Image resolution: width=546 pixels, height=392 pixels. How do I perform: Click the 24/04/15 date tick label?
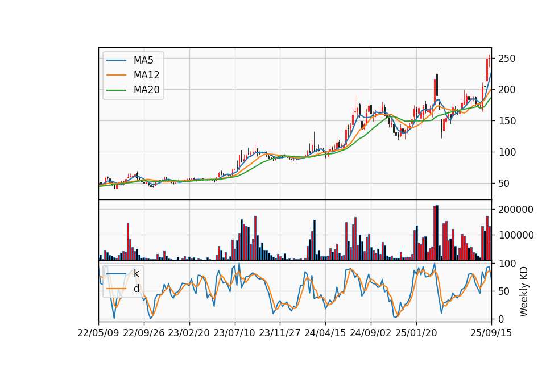tap(325, 333)
